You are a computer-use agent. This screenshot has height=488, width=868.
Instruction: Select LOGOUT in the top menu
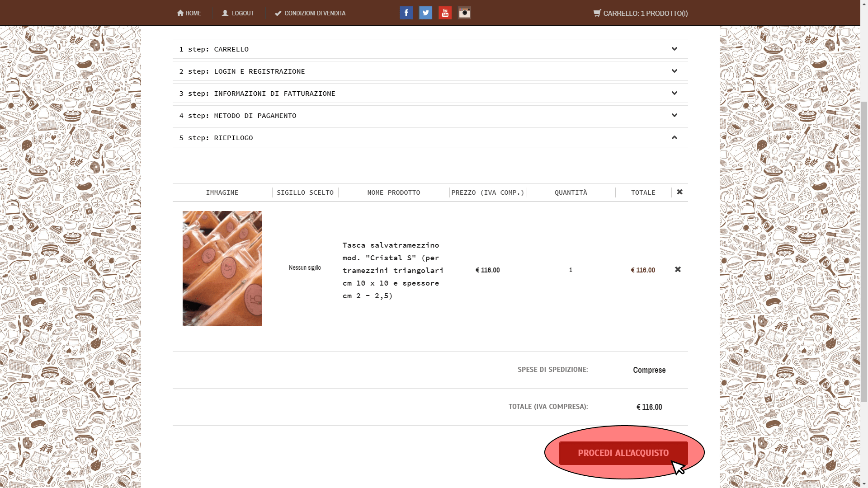(238, 13)
